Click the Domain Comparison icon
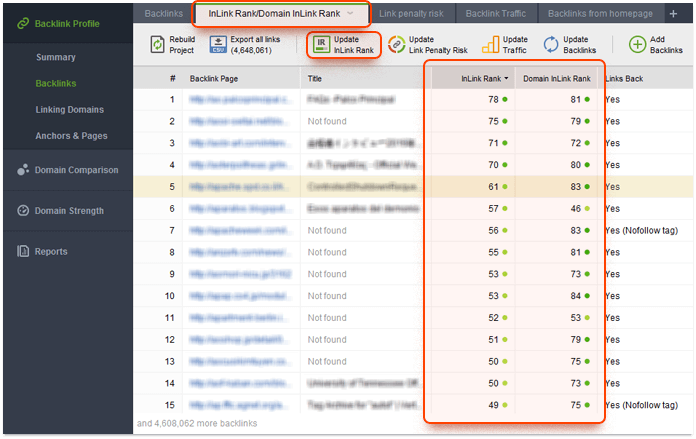Image resolution: width=696 pixels, height=439 pixels. [23, 170]
